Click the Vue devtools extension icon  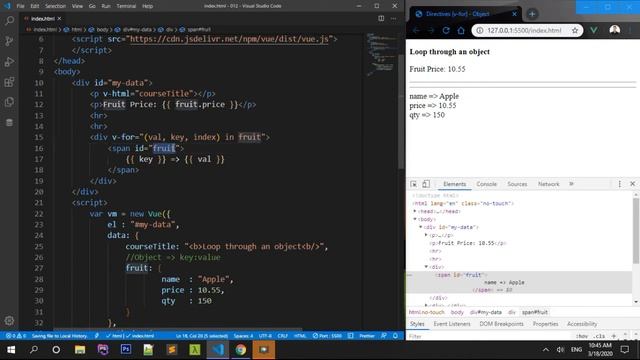[x=594, y=30]
